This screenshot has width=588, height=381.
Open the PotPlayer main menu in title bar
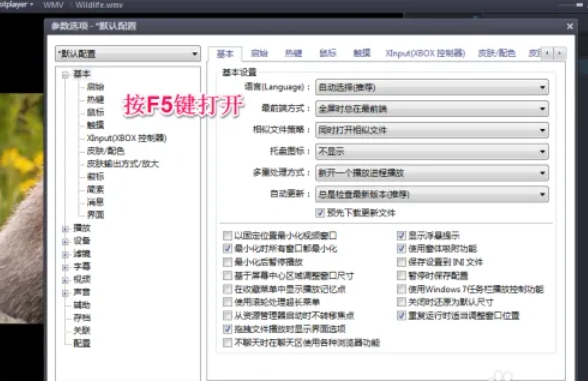point(16,5)
